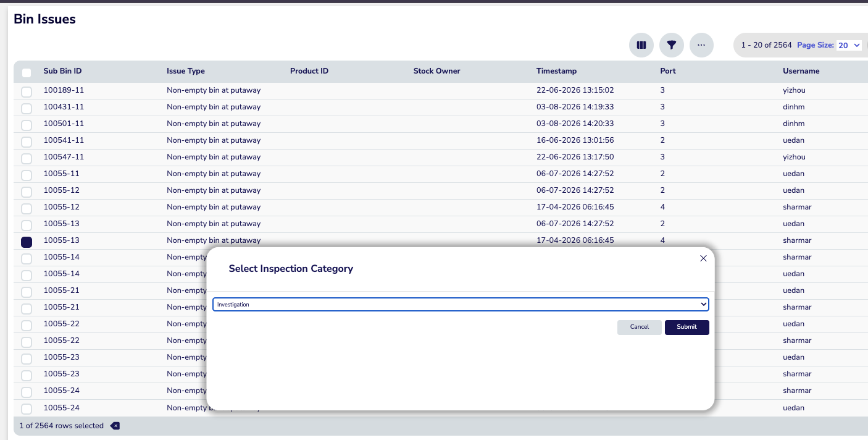Check the row for sub bin 100541-11
868x440 pixels.
[x=27, y=142]
